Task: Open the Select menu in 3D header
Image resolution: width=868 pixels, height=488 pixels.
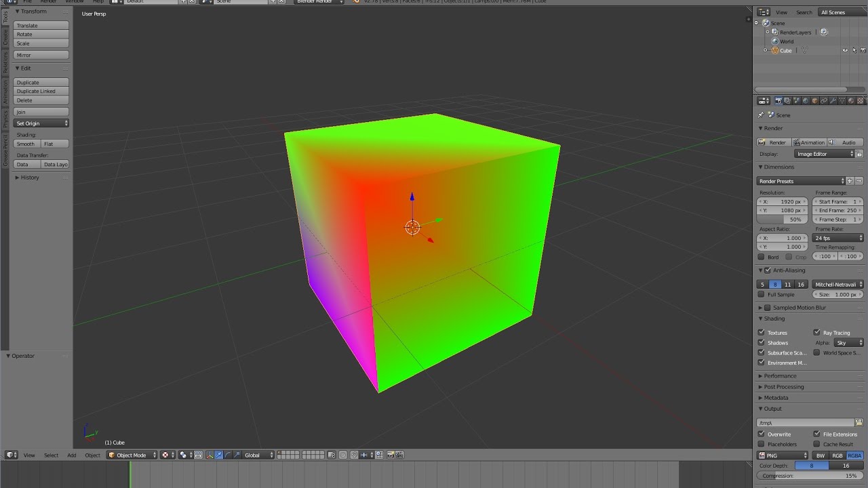Action: [51, 455]
